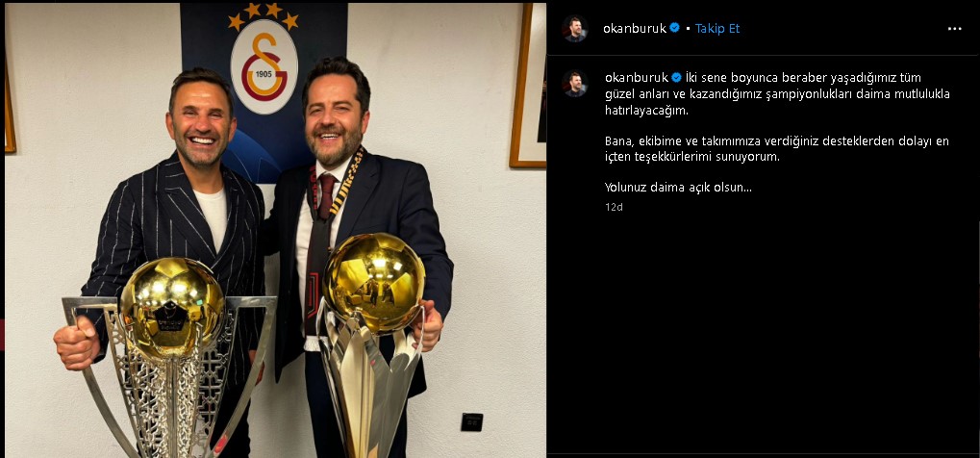Follow the account with Takip Et

[717, 28]
